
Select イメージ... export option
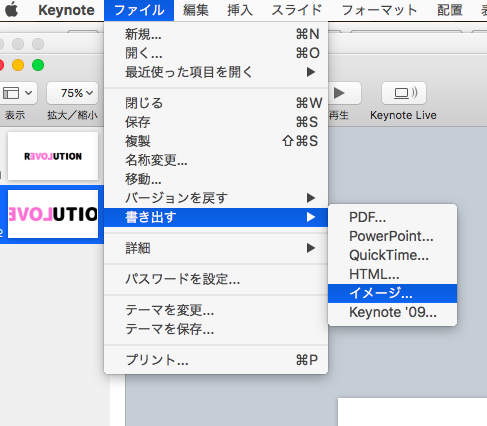392,293
